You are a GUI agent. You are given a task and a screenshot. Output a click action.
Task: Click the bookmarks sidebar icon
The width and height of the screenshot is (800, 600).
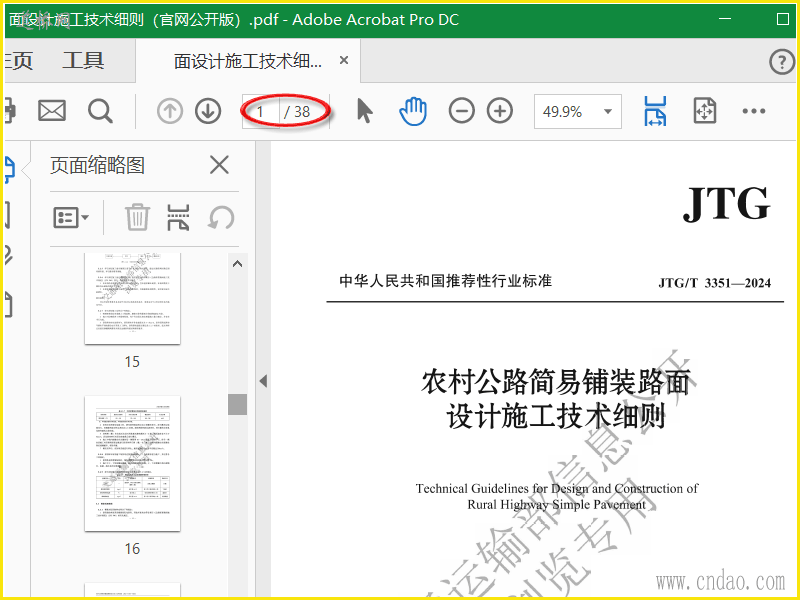point(7,214)
